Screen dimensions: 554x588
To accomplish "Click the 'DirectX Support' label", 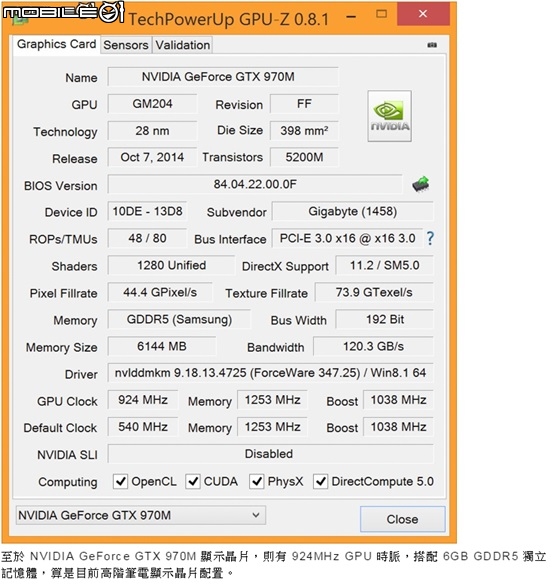I will click(285, 267).
